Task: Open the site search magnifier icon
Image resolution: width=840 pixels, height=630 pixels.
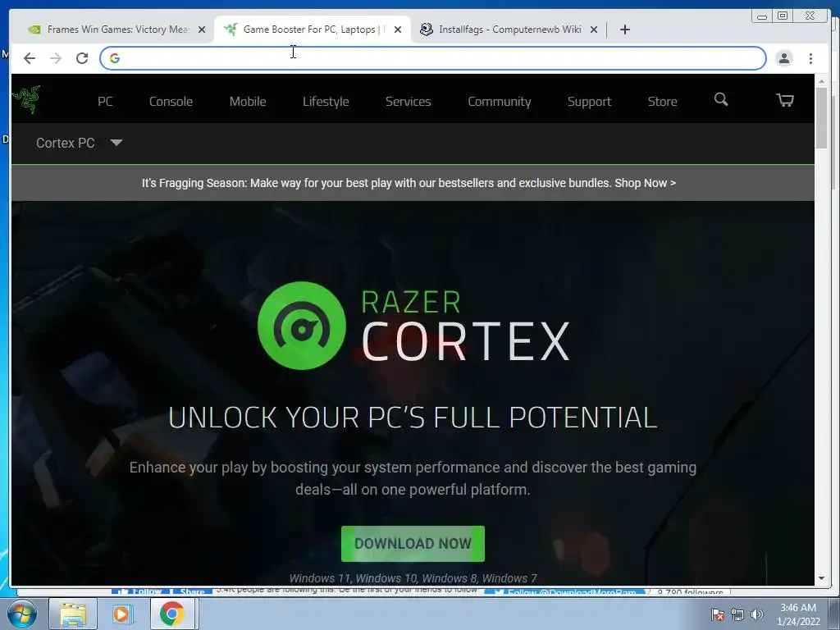Action: tap(721, 99)
